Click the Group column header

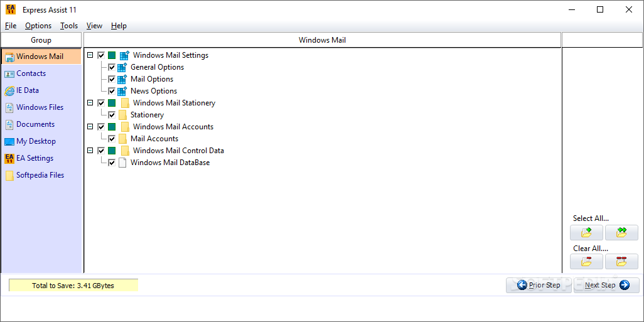point(41,40)
